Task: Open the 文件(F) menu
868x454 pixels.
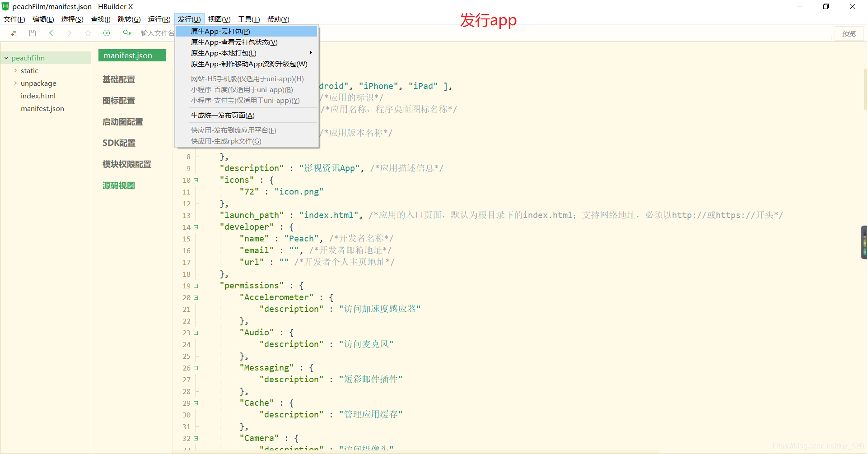Action: pyautogui.click(x=14, y=19)
